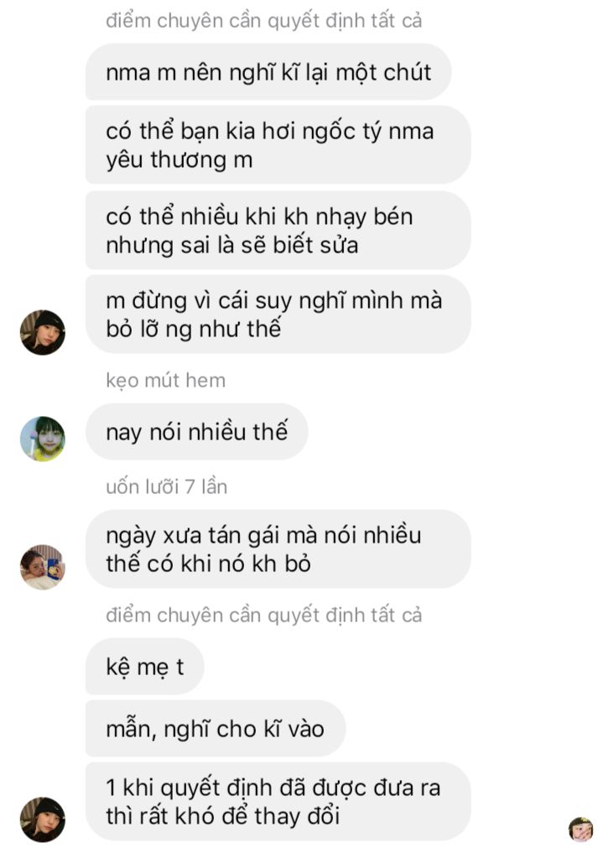Open profile avatar of kẹo mút hem
Screen dimensions: 598x868
[43, 439]
